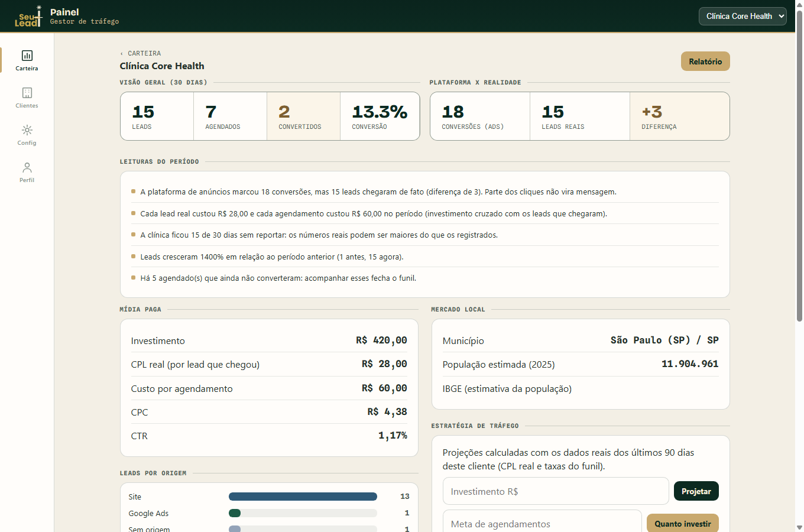This screenshot has width=804, height=532.
Task: Click the page vertical scrollbar
Action: pyautogui.click(x=799, y=166)
